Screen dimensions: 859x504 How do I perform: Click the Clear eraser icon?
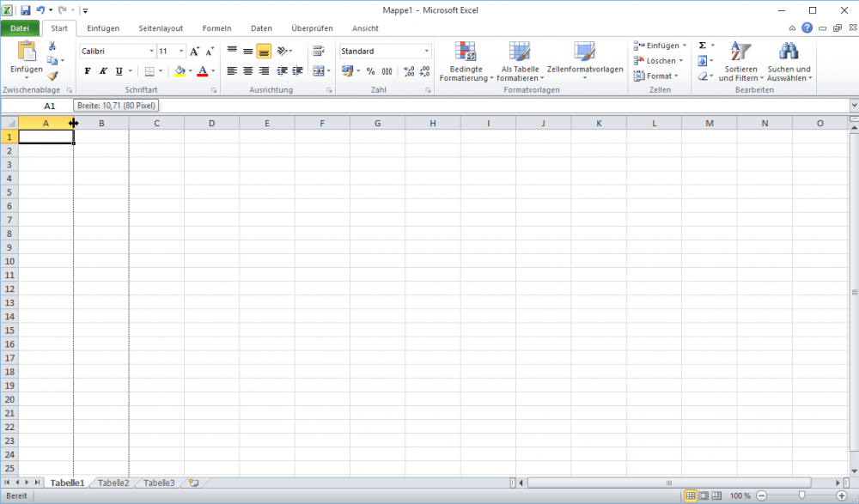(x=703, y=76)
